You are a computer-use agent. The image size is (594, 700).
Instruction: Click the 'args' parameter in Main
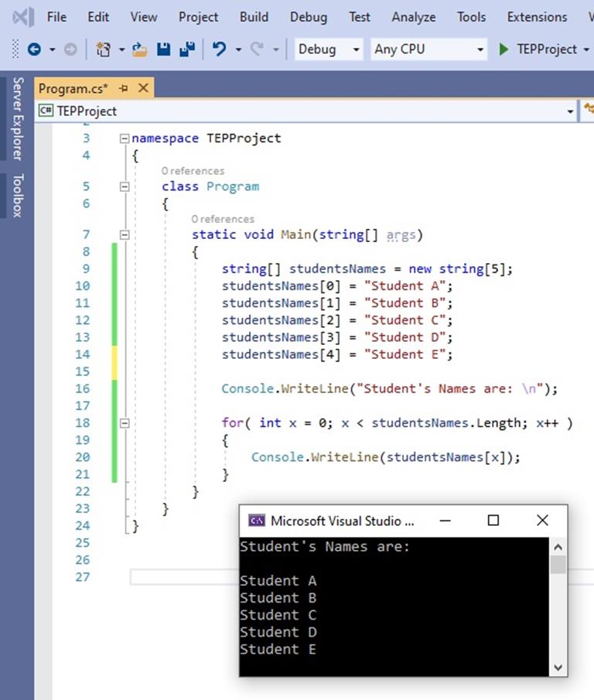(401, 234)
